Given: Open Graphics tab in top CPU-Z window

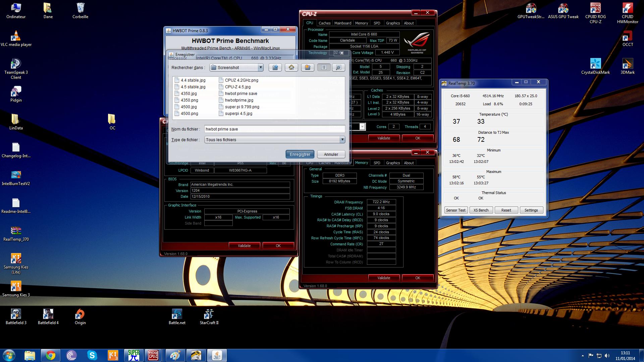Looking at the screenshot, I should coord(393,23).
